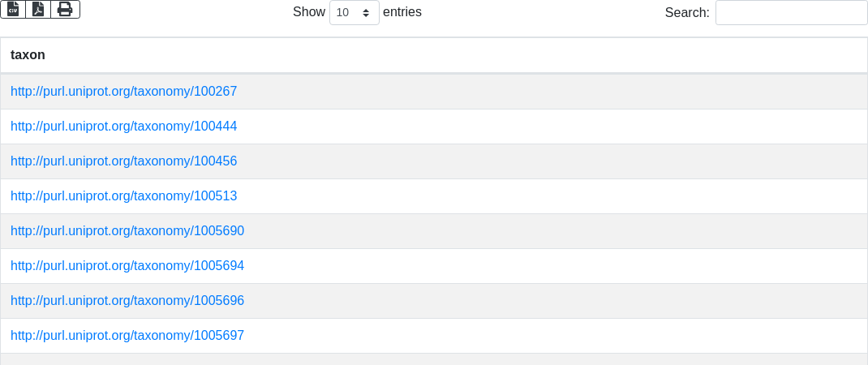The height and width of the screenshot is (365, 868).
Task: Visit the taxonomy/100456 URL
Action: pyautogui.click(x=123, y=161)
